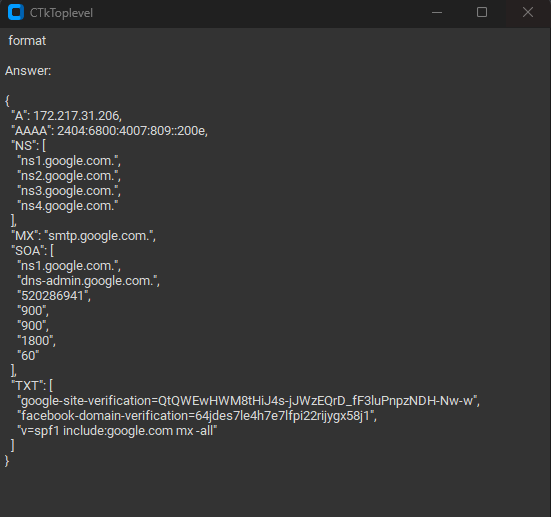The width and height of the screenshot is (551, 517).
Task: Click the SOA serial 520286941
Action: point(54,296)
